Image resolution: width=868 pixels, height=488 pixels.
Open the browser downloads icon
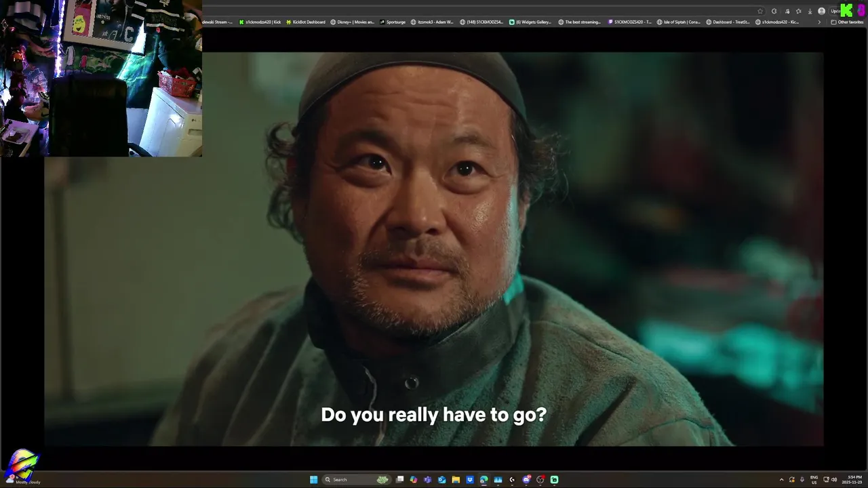[x=810, y=11]
